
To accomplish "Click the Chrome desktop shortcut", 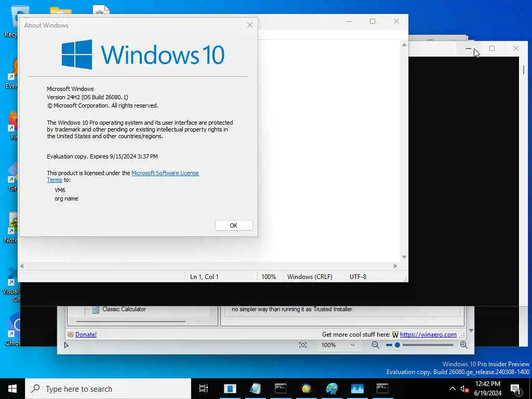I will (12, 329).
